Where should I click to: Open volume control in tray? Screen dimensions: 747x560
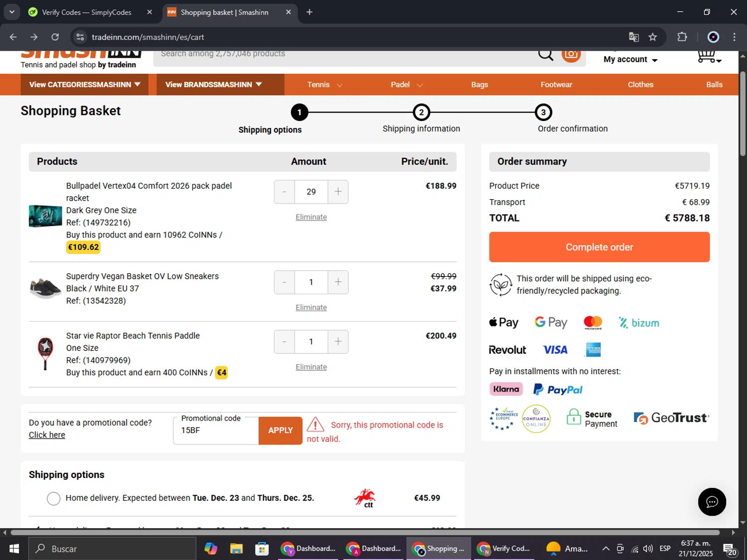(648, 549)
